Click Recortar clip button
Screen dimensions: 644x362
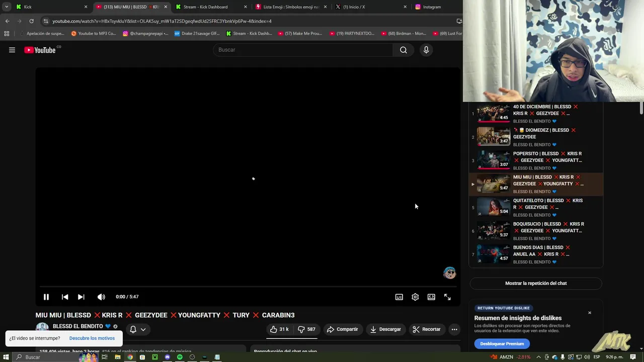click(x=427, y=329)
